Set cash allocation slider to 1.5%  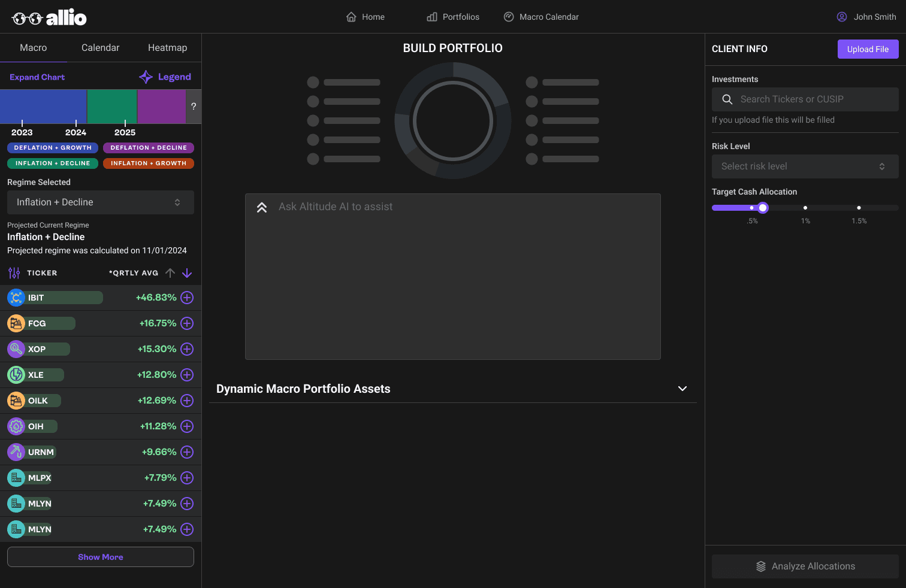click(x=859, y=208)
